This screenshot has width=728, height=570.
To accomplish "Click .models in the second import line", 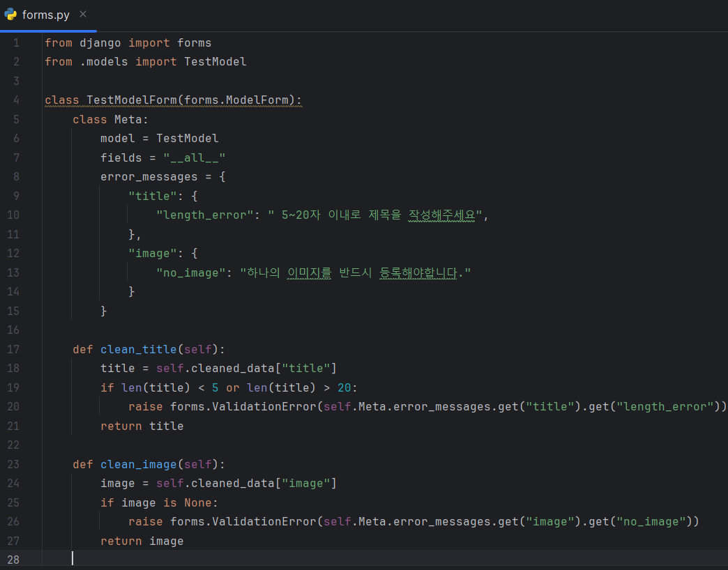I will click(x=104, y=62).
